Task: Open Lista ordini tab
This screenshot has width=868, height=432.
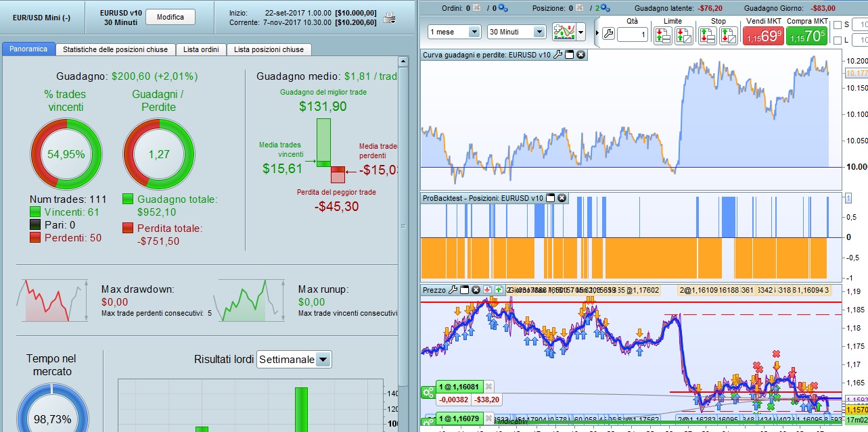Action: (x=201, y=49)
